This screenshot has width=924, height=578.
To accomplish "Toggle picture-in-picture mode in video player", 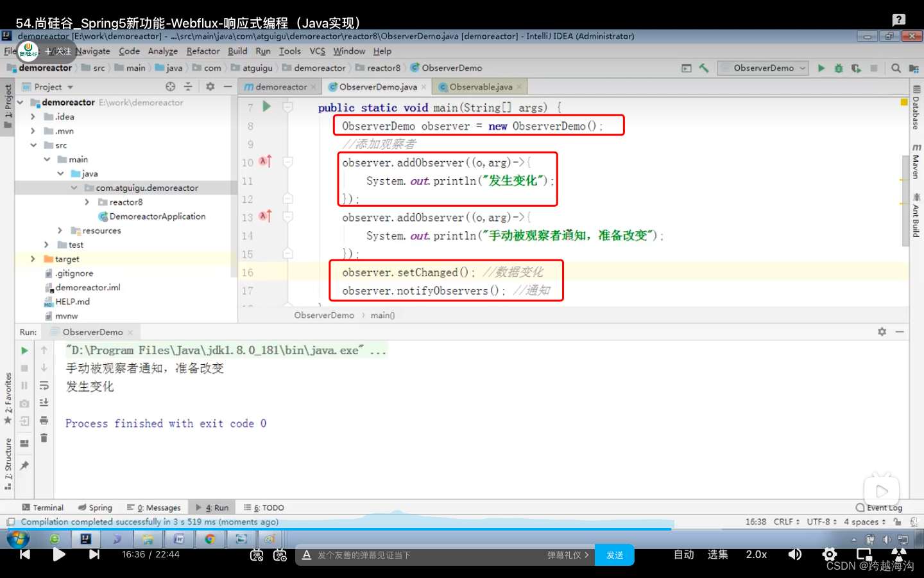I will click(x=864, y=554).
